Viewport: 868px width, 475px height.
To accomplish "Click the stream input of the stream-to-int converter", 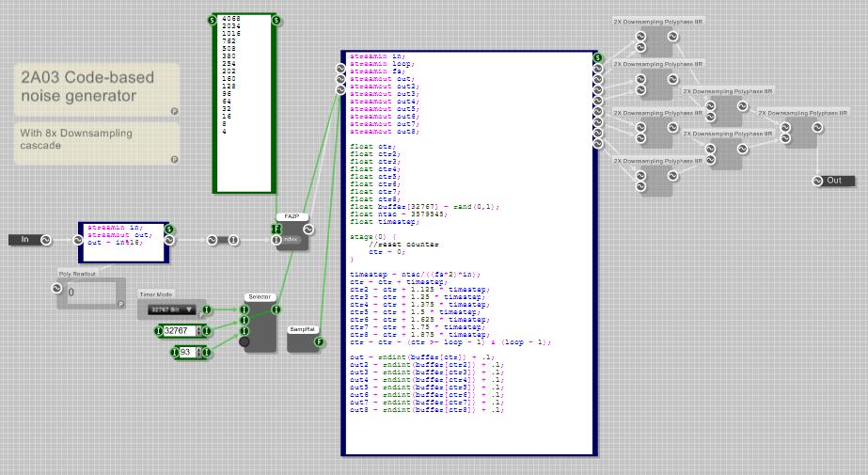I will (212, 240).
